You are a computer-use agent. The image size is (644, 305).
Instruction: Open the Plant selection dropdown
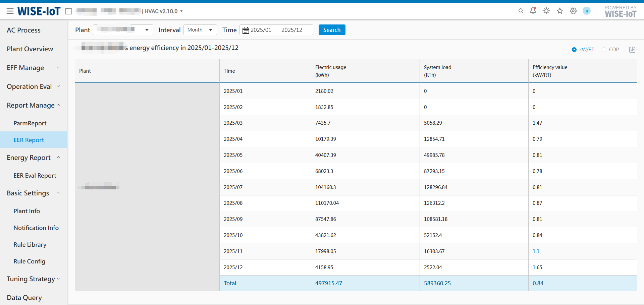[123, 30]
